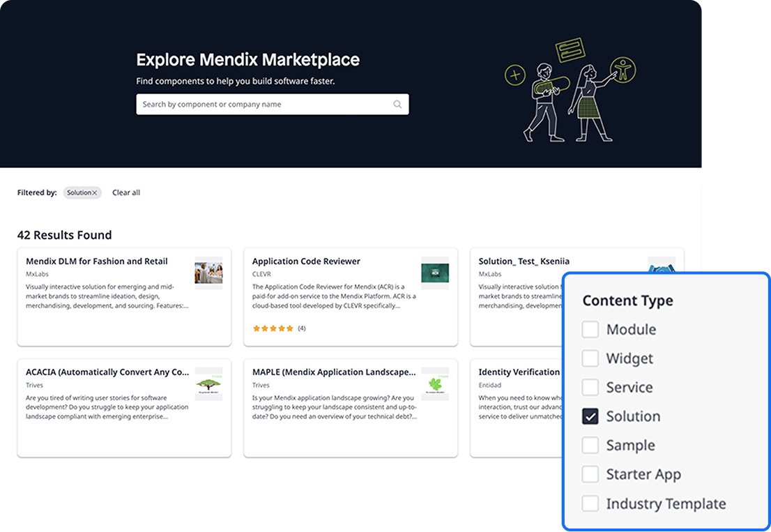Image resolution: width=771 pixels, height=532 pixels.
Task: Click the MAPLE leaf logo icon
Action: 435,383
